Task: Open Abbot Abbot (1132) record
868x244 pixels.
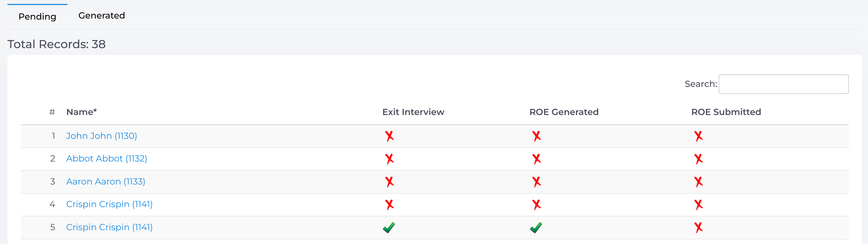Action: point(106,158)
